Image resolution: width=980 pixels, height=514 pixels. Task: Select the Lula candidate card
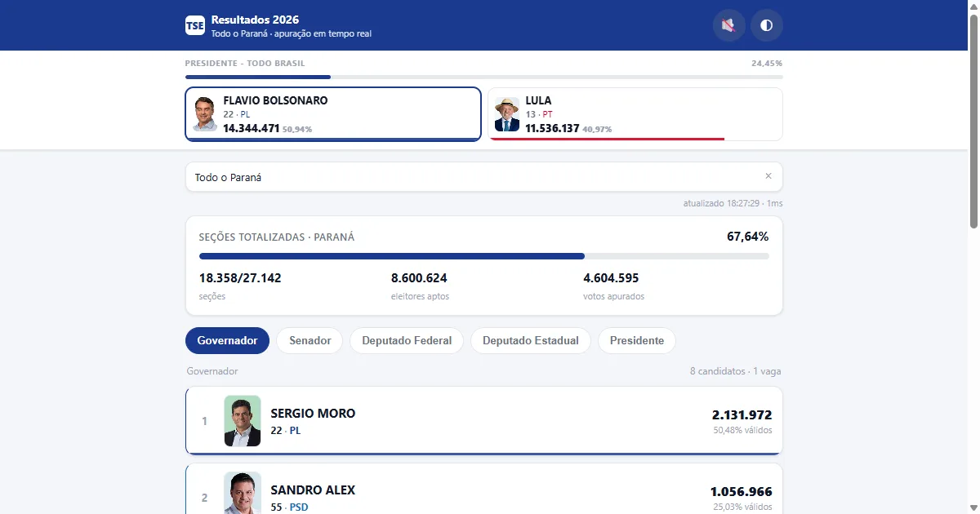point(635,114)
